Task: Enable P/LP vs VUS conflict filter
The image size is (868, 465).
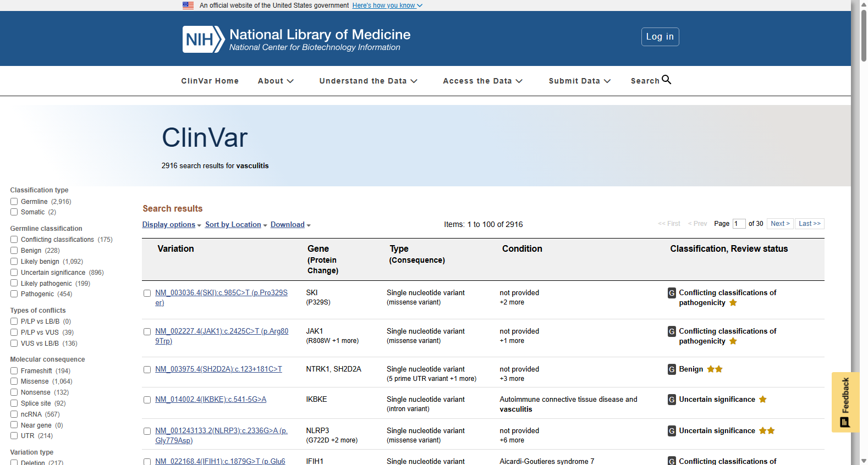Action: pyautogui.click(x=14, y=333)
